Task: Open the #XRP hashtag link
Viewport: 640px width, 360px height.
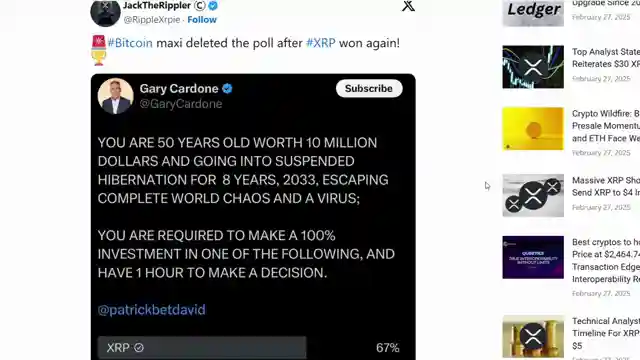Action: click(321, 43)
